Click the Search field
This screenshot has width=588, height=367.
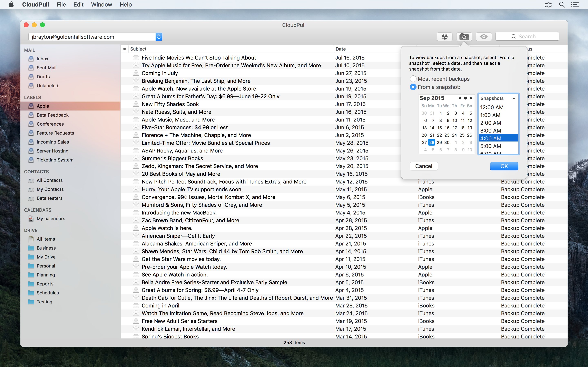(527, 37)
